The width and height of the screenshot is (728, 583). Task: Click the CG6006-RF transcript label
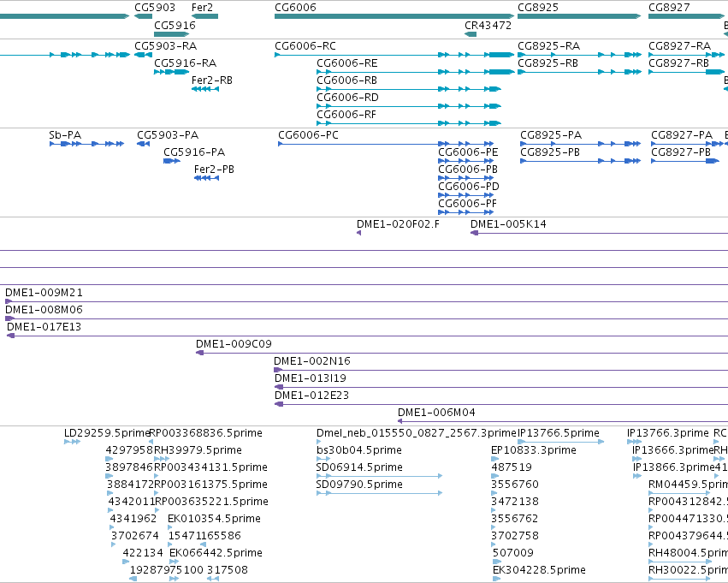pyautogui.click(x=346, y=115)
